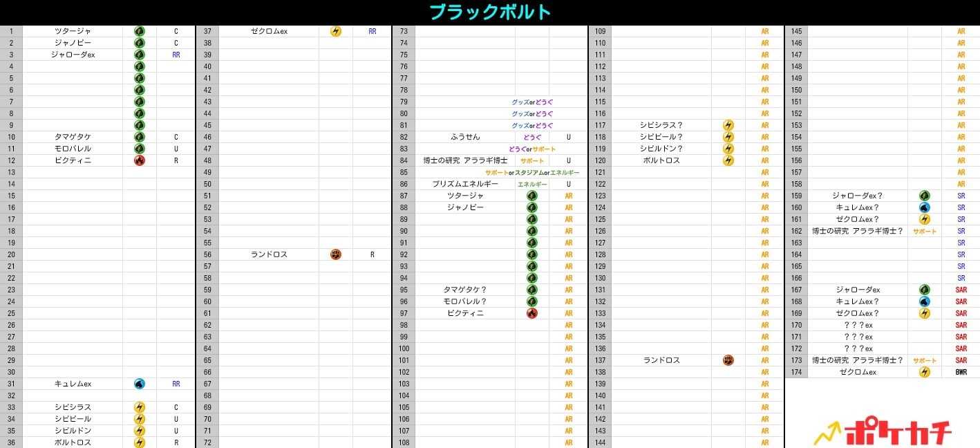The image size is (980, 448).
Task: Click the SR rarity cell in row 159
Action: 961,196
